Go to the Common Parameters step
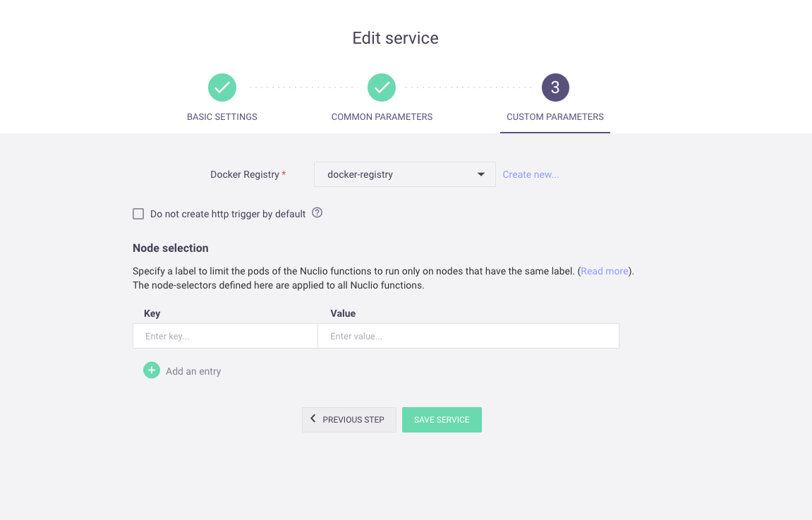 click(x=382, y=116)
